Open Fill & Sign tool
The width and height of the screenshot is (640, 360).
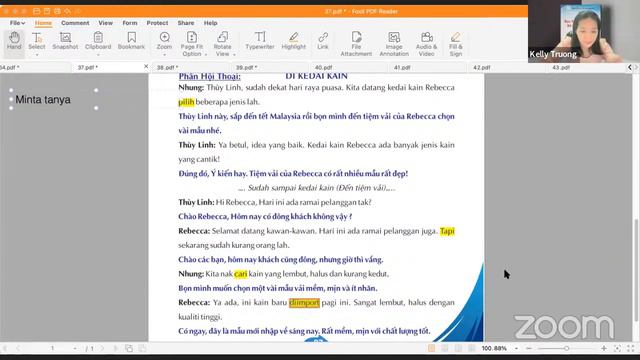pyautogui.click(x=456, y=44)
